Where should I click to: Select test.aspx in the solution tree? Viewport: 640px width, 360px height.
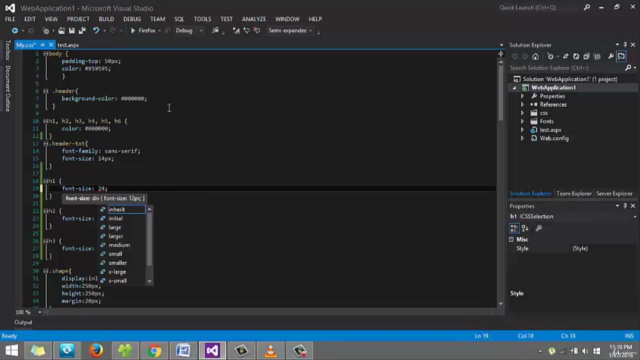click(x=550, y=130)
